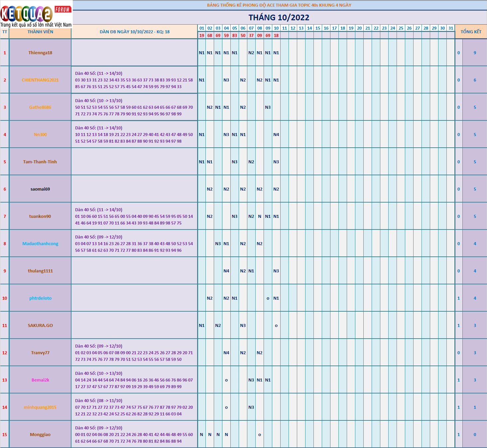The height and width of the screenshot is (448, 487).
Task: Select the TT column header
Action: click(5, 32)
